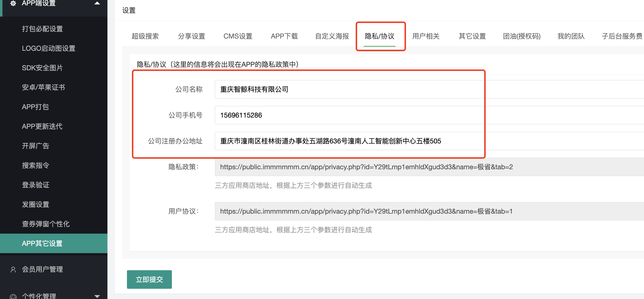
Task: Switch to 其它设置 tab
Action: coord(472,36)
